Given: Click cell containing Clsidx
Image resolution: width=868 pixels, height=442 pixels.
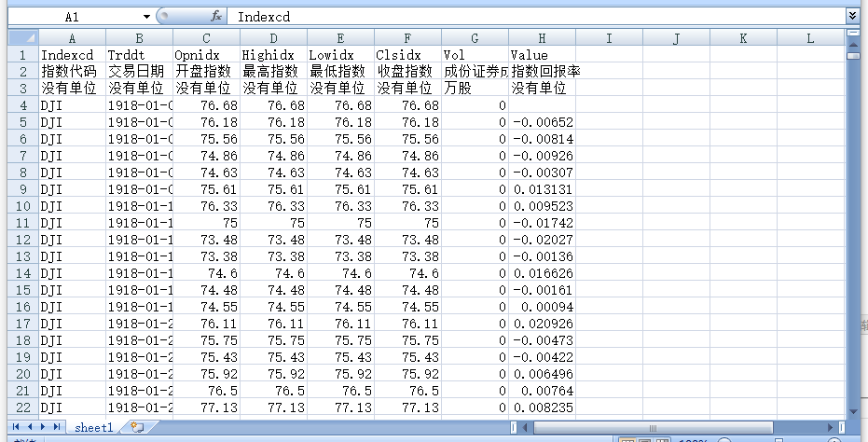Looking at the screenshot, I should [407, 55].
